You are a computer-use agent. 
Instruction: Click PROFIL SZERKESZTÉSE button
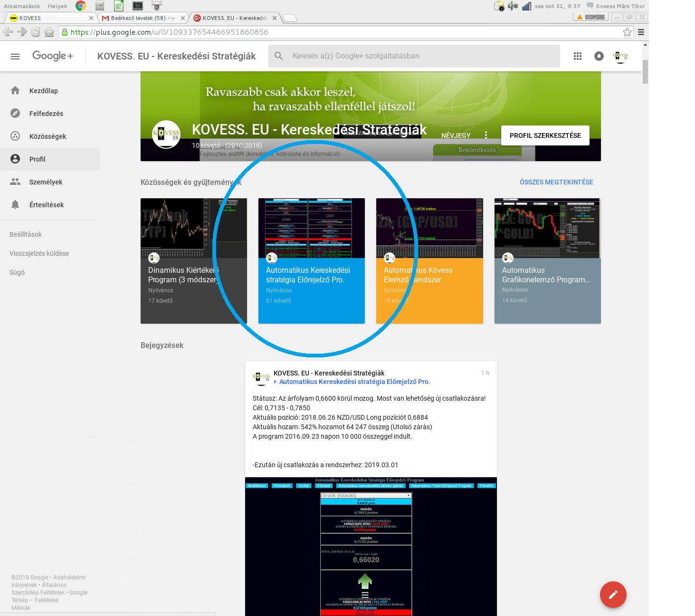pos(545,135)
